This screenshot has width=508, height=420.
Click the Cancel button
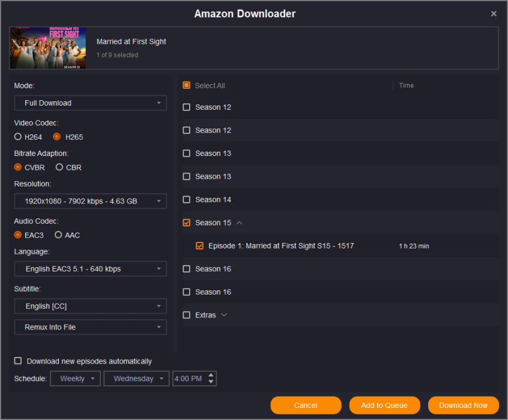click(306, 406)
